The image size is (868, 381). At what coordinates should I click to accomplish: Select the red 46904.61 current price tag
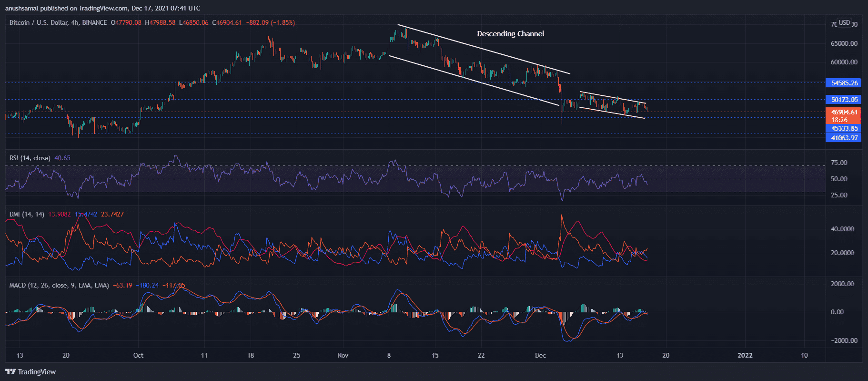point(844,113)
